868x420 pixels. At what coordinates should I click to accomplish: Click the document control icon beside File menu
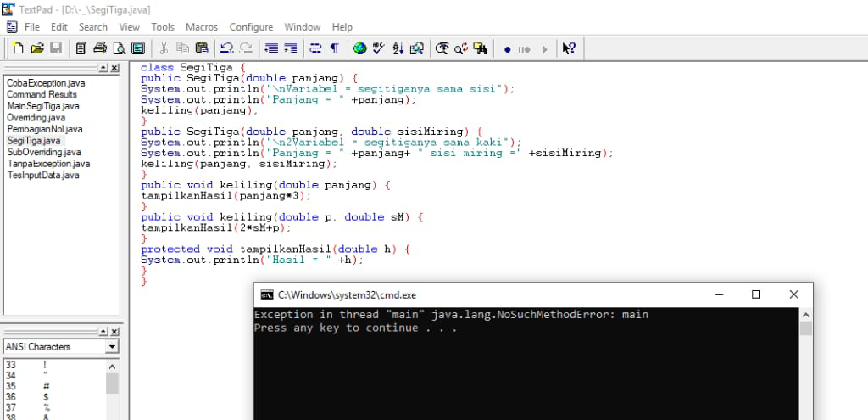[x=12, y=26]
